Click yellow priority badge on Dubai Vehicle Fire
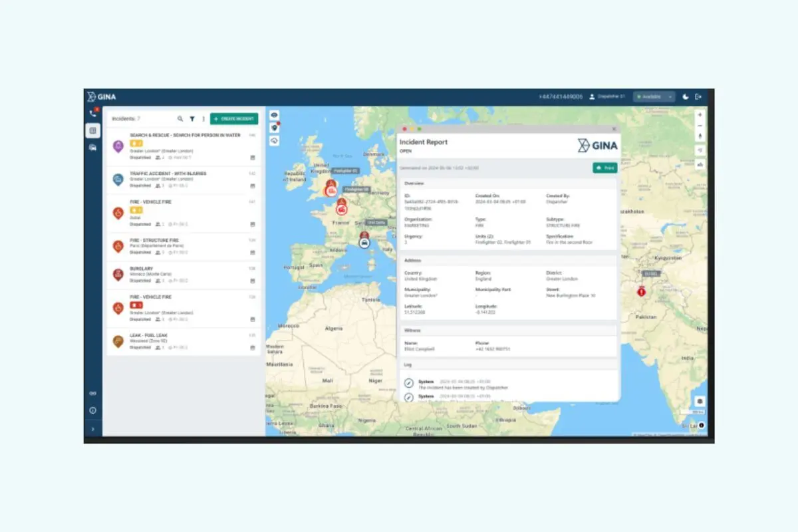The width and height of the screenshot is (798, 532). [136, 210]
